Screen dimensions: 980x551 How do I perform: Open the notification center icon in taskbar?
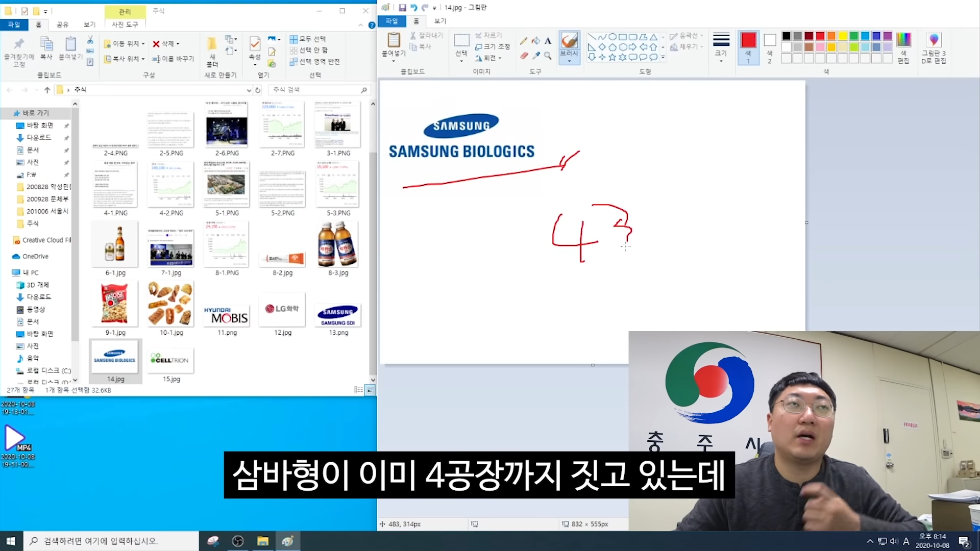point(964,541)
